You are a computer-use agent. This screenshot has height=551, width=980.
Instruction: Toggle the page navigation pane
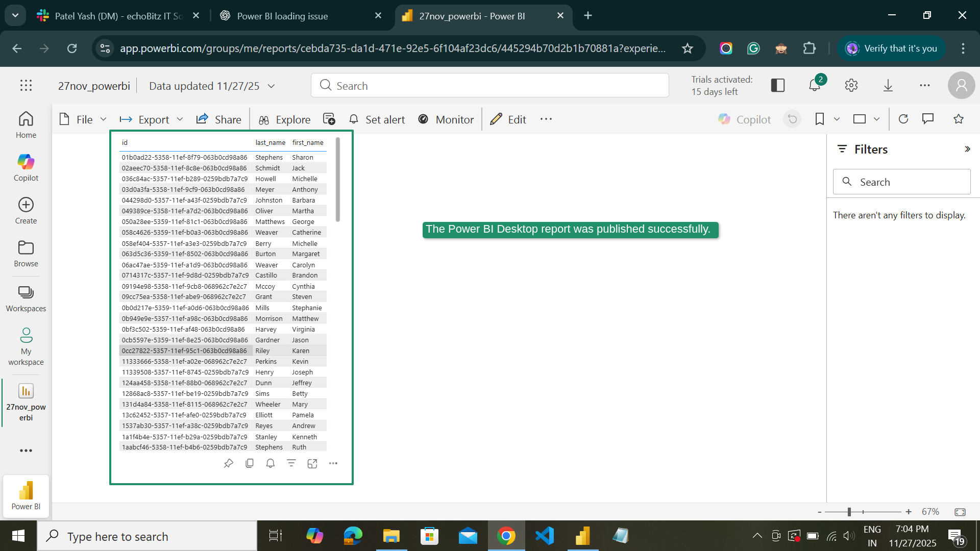[x=777, y=85]
